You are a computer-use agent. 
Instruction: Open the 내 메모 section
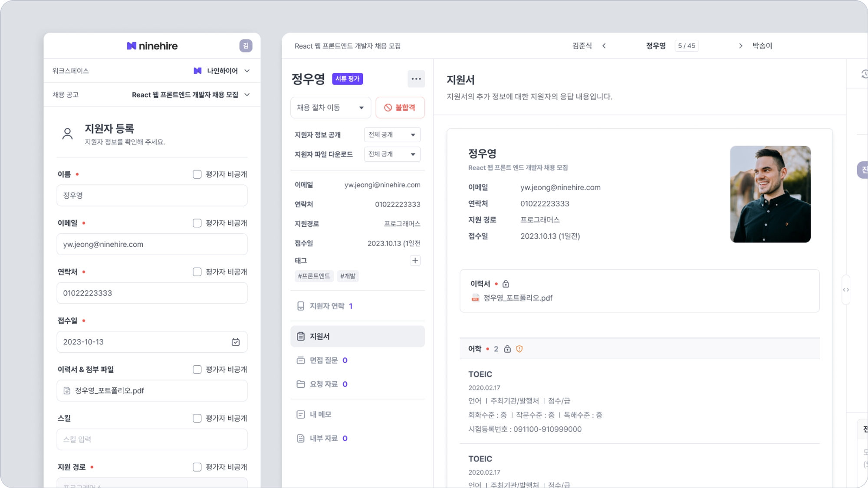coord(320,415)
